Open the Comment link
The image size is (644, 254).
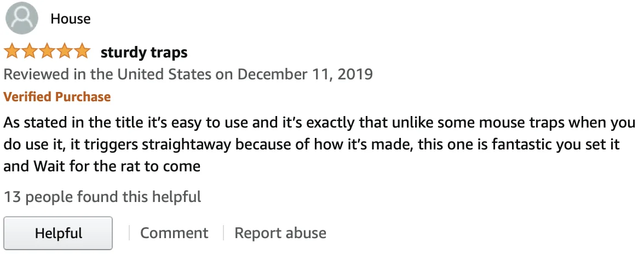pyautogui.click(x=174, y=233)
